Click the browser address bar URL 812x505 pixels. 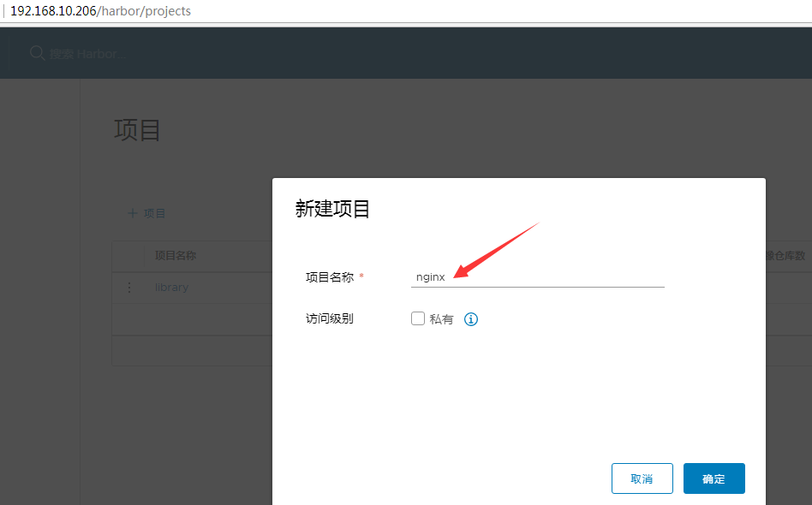pos(100,11)
